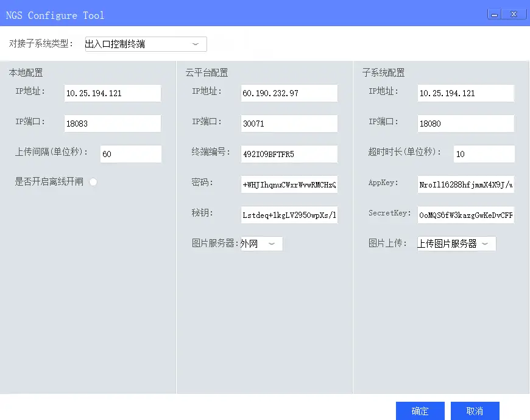Focus the SecretKey input field
Screen dimensions: 530x420
[465, 215]
